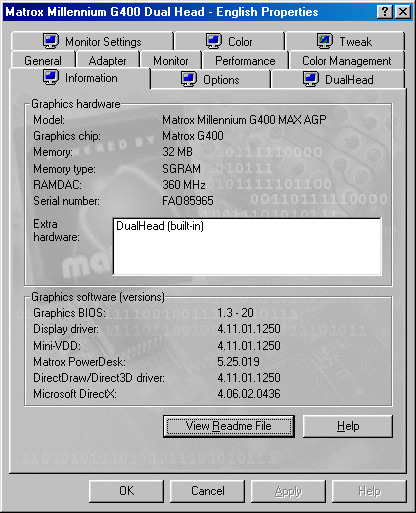Select the DualHead (built-in) list entry
This screenshot has width=416, height=513.
pyautogui.click(x=160, y=226)
